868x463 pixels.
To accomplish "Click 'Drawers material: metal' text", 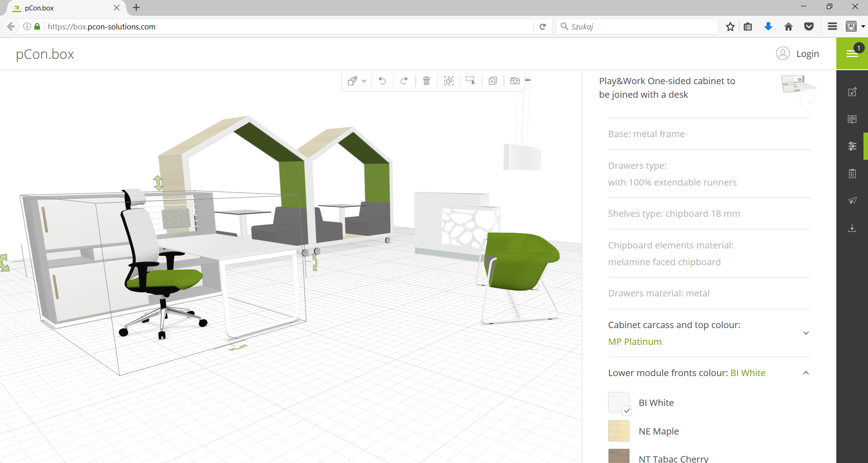I will pyautogui.click(x=658, y=293).
